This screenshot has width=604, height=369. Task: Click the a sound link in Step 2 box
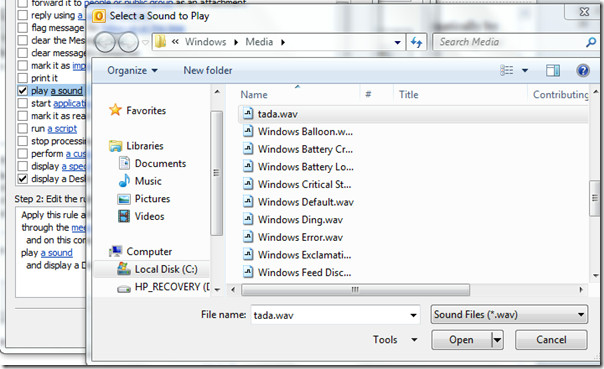click(x=57, y=253)
